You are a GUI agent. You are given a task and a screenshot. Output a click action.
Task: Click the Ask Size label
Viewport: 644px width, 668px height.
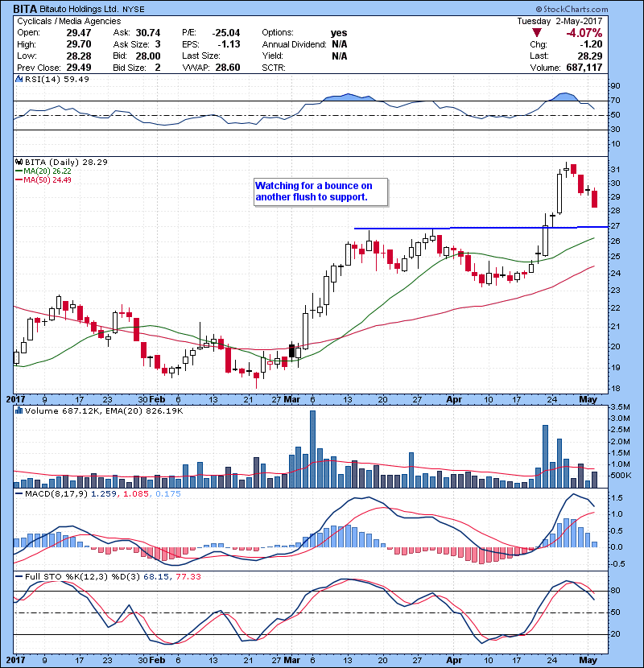[131, 44]
